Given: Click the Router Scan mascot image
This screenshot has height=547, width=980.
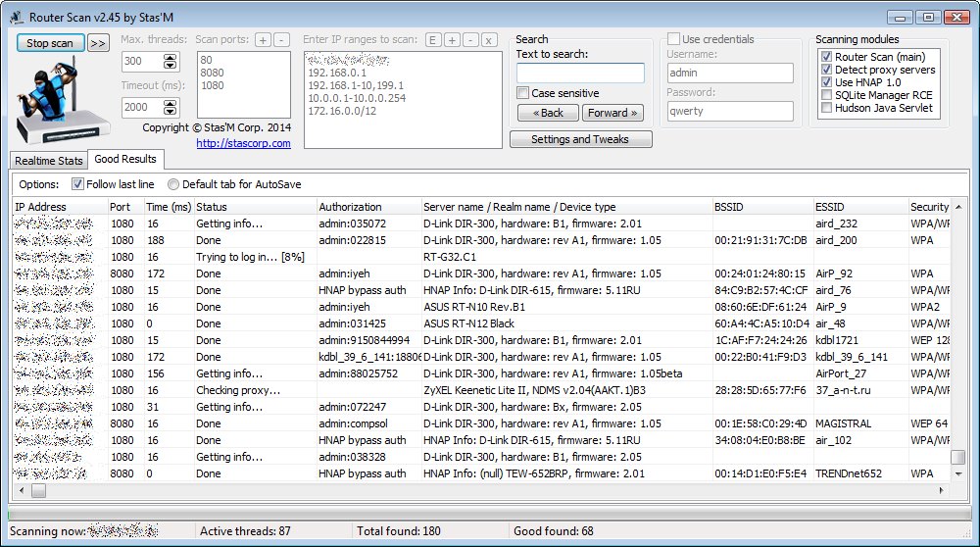Looking at the screenshot, I should coord(62,100).
